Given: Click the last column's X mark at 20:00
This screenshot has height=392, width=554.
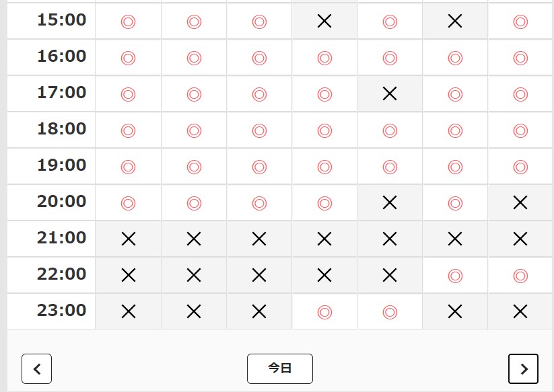Looking at the screenshot, I should [x=520, y=202].
